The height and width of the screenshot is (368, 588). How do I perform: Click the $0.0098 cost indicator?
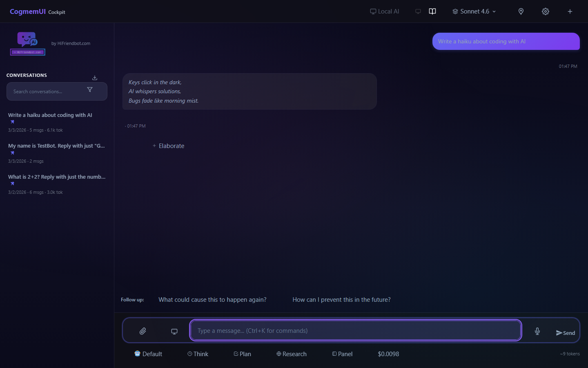coord(388,354)
